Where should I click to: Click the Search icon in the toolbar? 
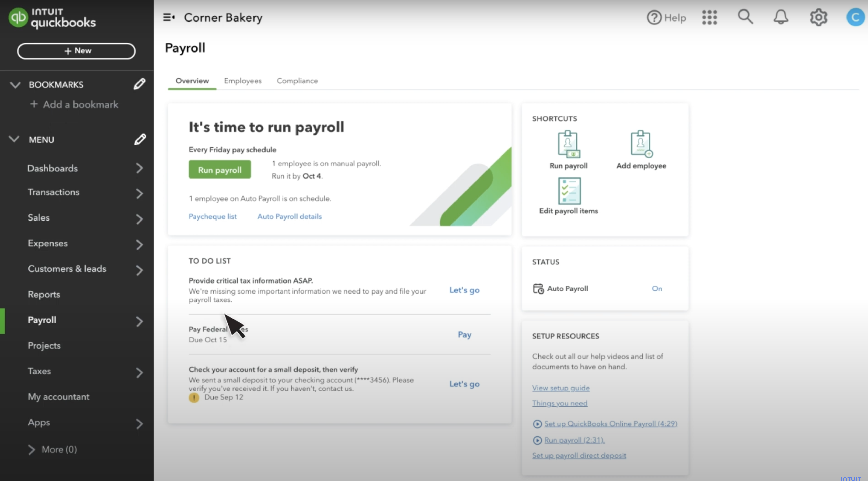click(745, 17)
